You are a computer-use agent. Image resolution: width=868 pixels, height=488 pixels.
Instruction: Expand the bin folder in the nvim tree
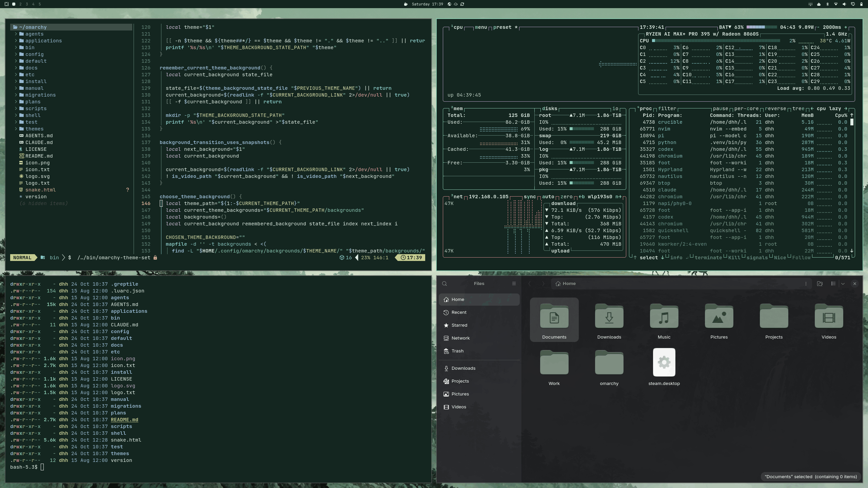[x=24, y=47]
